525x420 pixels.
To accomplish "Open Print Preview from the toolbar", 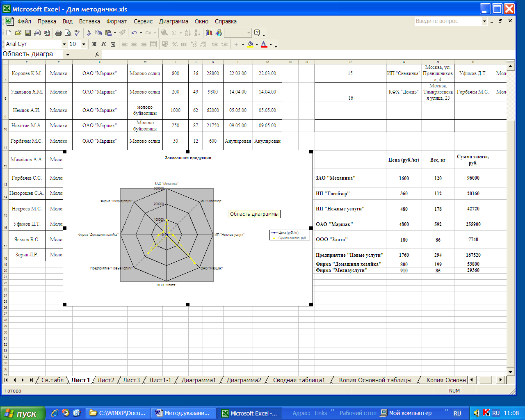I will (68, 33).
